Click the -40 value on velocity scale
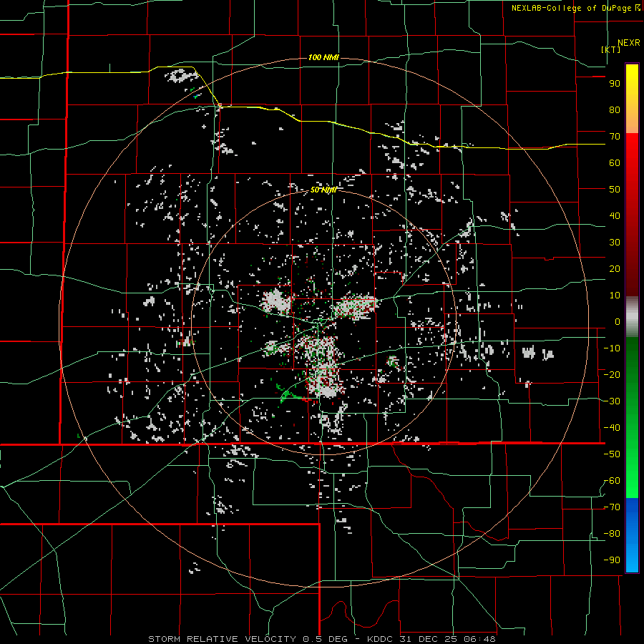Viewport: 644px width, 644px height. (x=612, y=428)
